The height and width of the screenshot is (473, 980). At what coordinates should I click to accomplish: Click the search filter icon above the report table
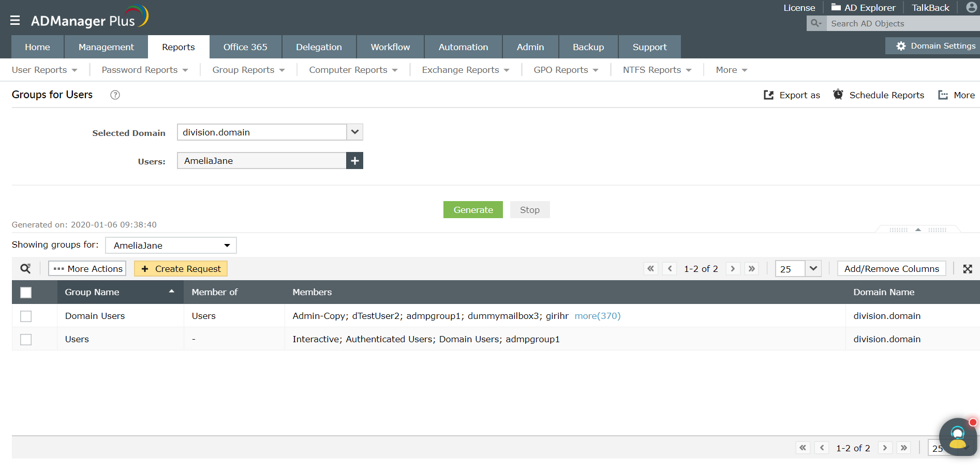(x=25, y=268)
